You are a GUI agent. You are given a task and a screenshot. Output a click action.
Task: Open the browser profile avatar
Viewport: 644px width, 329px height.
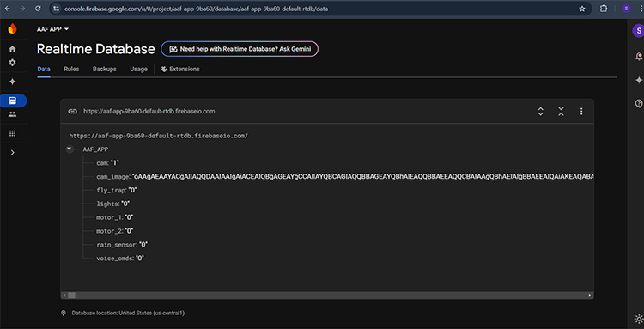(x=626, y=9)
